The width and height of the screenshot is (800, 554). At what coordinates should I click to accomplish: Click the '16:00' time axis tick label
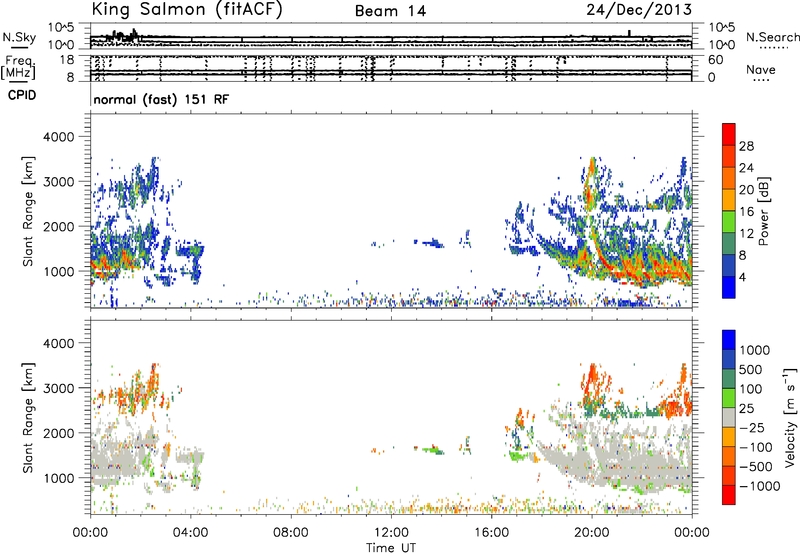point(491,533)
